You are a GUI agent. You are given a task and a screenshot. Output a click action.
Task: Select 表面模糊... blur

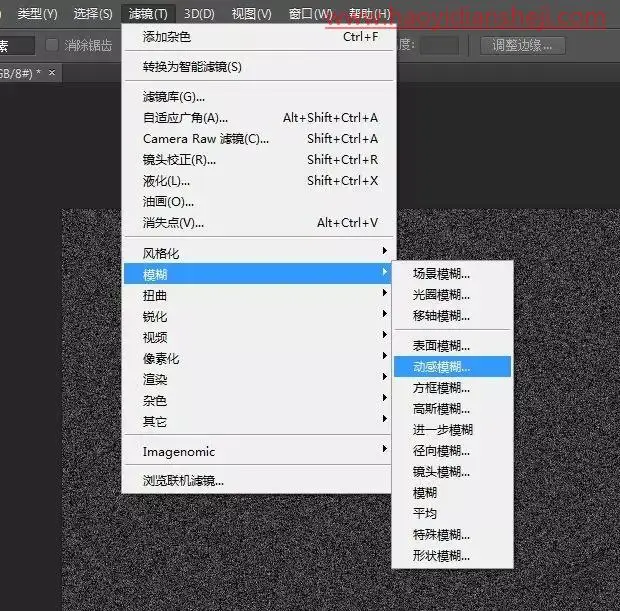453,346
